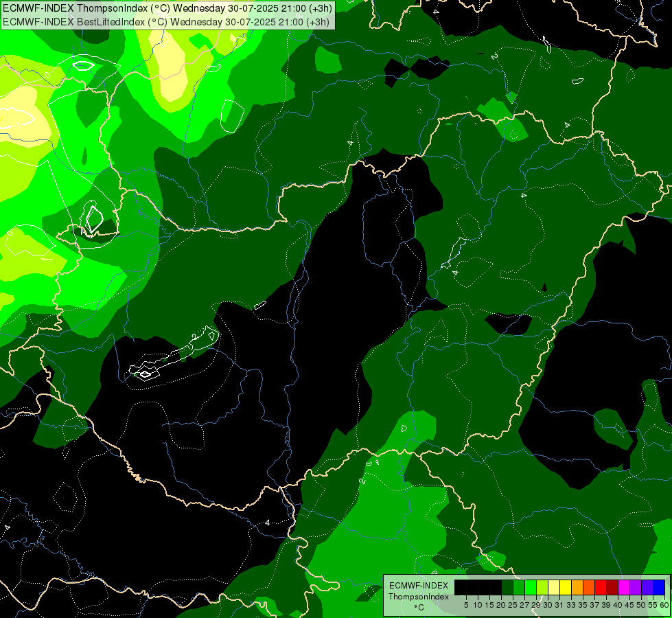Click the 'ECMWF-INDEX' label in the legend
Viewport: 672px width, 618px height.
419,586
